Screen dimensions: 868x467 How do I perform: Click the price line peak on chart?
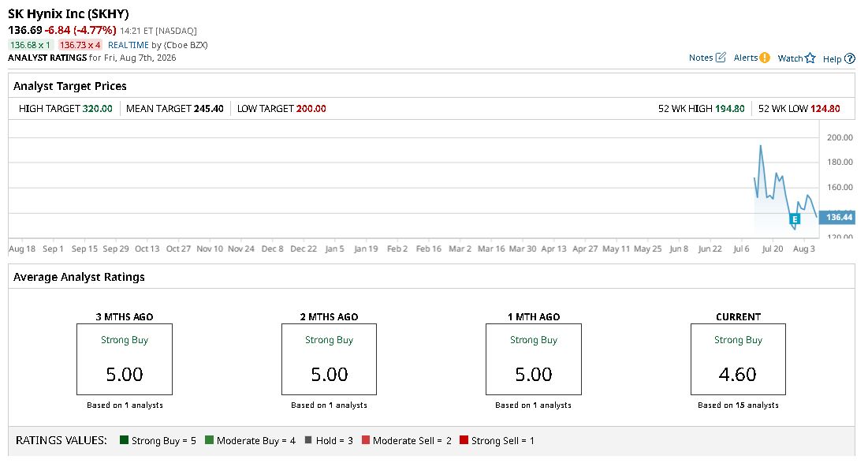click(x=761, y=146)
